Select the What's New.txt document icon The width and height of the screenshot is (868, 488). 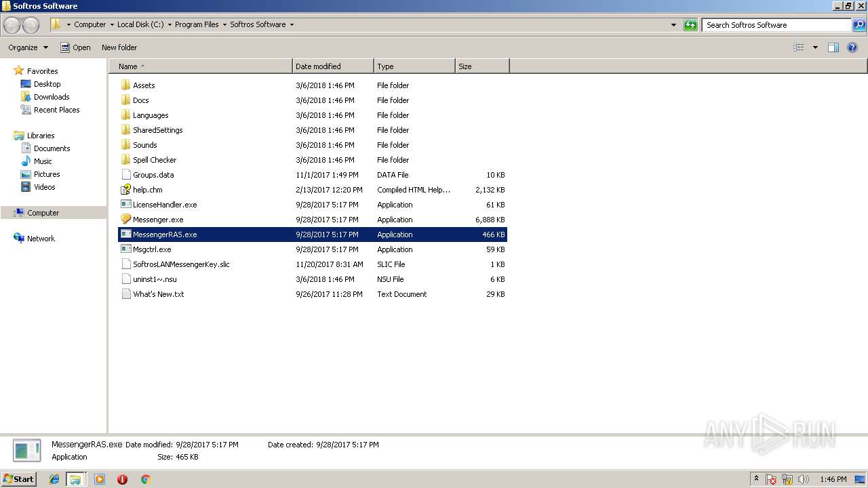tap(125, 294)
